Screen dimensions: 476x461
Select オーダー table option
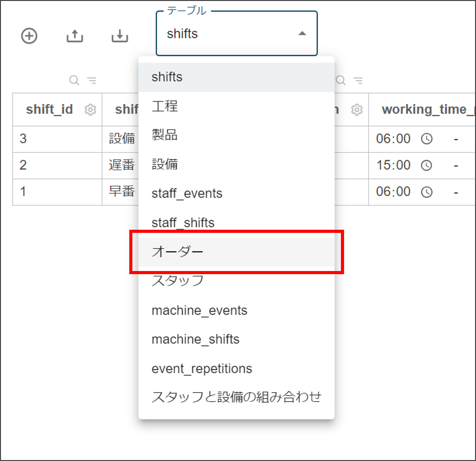(236, 252)
